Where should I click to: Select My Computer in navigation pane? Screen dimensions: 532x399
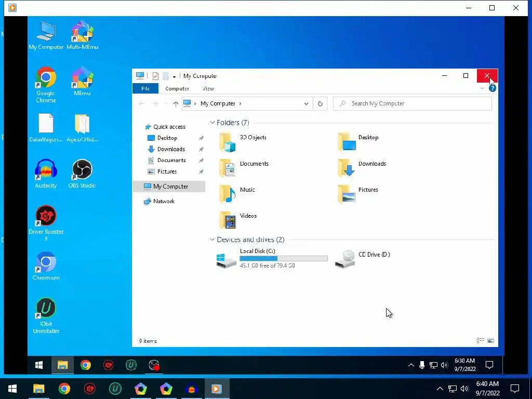click(x=169, y=187)
